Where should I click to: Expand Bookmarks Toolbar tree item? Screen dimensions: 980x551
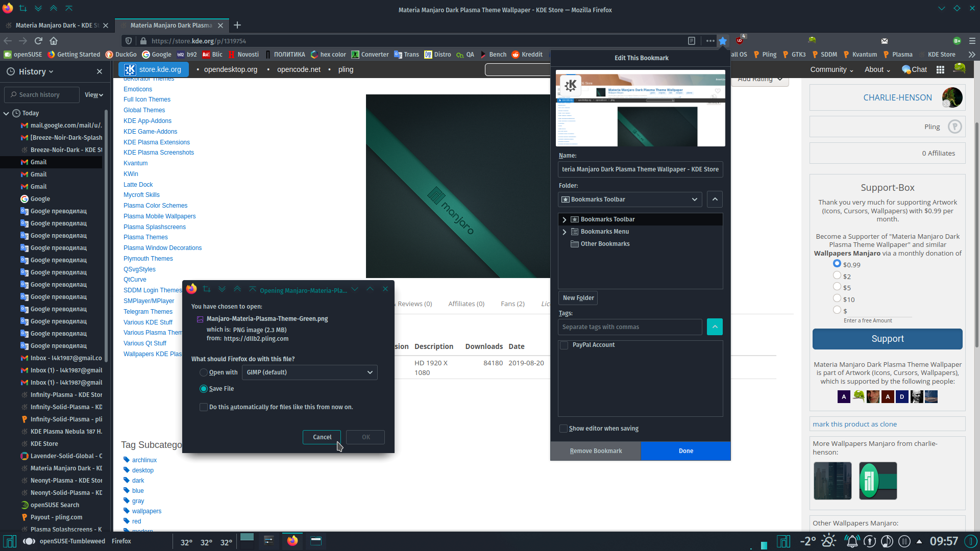coord(565,219)
